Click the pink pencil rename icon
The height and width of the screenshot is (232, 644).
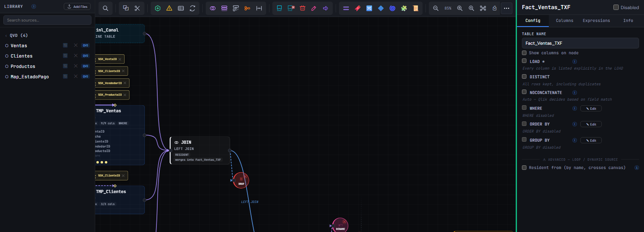[314, 8]
